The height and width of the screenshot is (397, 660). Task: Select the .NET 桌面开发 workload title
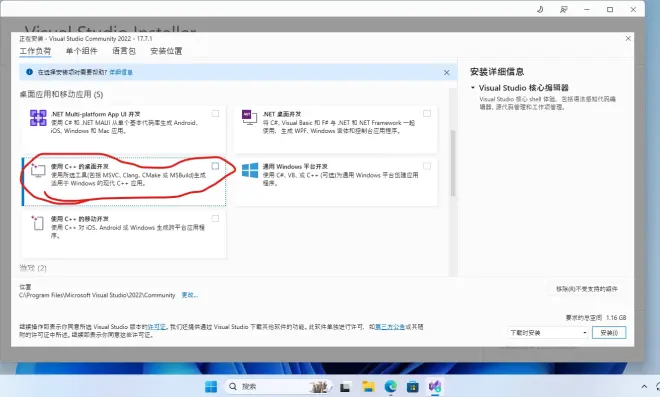[x=282, y=114]
